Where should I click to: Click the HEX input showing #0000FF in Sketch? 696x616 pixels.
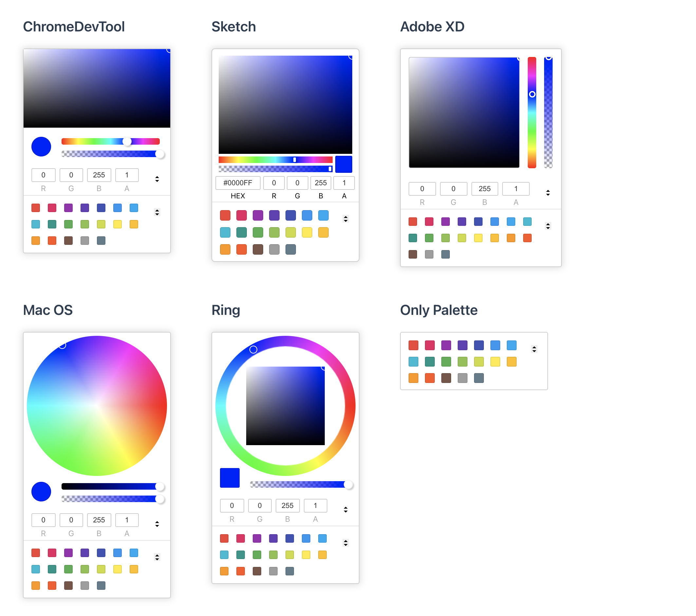[238, 183]
